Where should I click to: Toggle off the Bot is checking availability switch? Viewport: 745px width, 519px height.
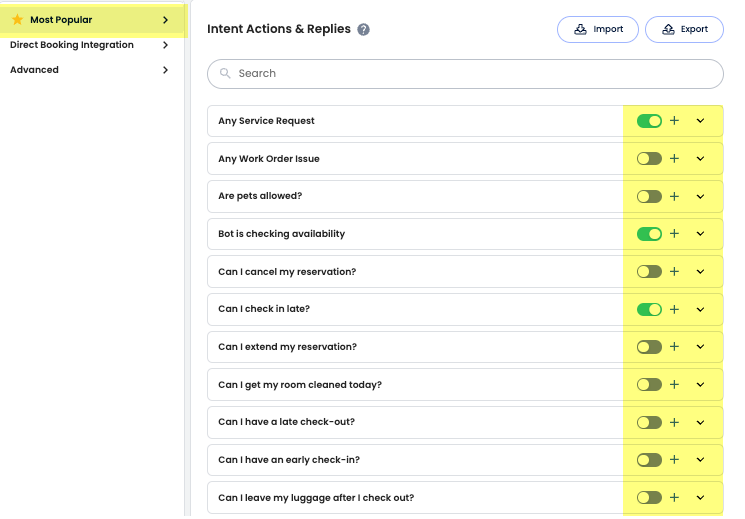649,234
